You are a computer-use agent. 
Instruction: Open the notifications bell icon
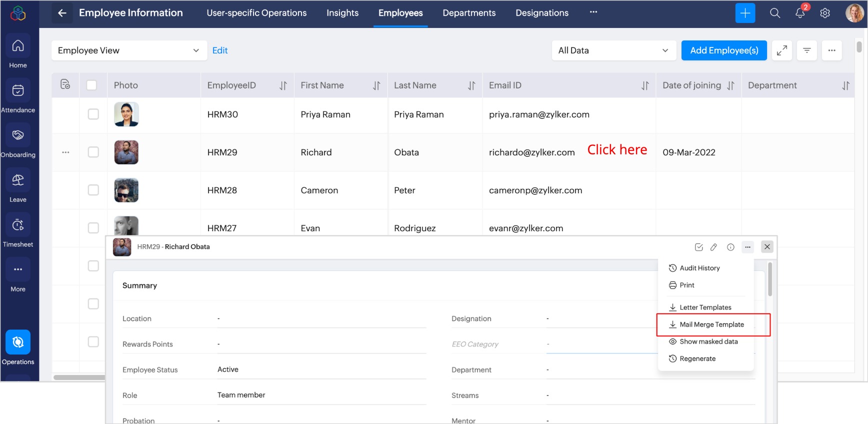point(799,13)
